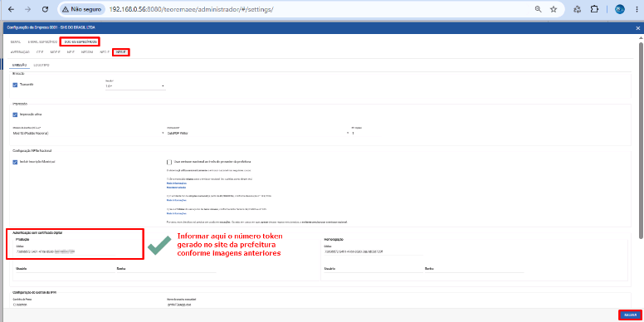Toggle Incluir Inscrição Municipal checkbox
644x322 pixels.
click(15, 162)
